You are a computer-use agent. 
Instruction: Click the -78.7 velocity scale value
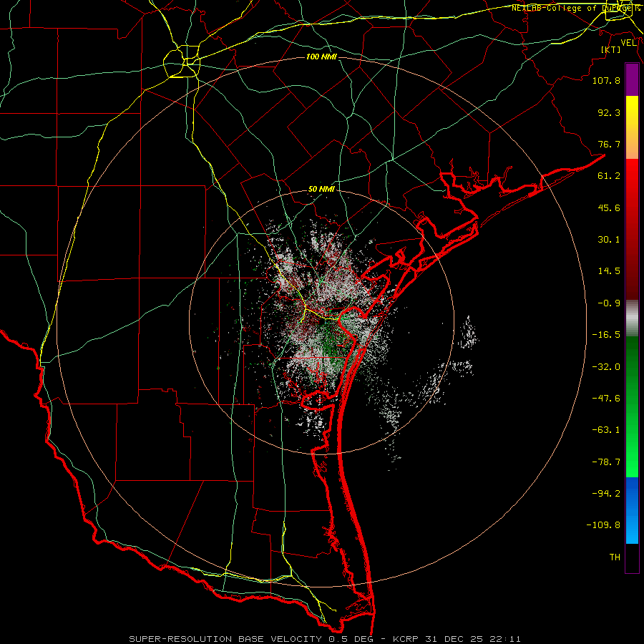[606, 462]
